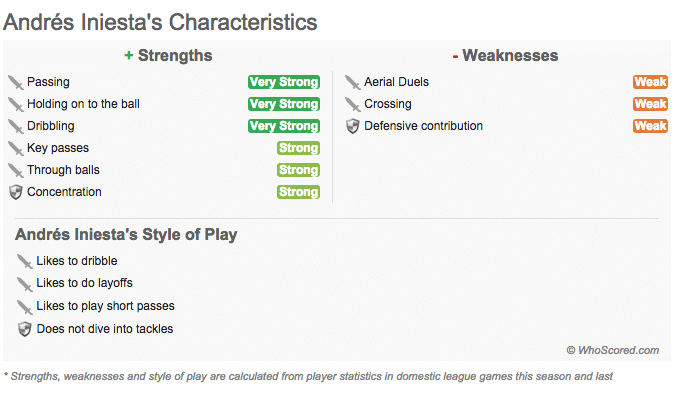This screenshot has width=675, height=400.
Task: Click the Weaknesses column heading
Action: pos(505,56)
